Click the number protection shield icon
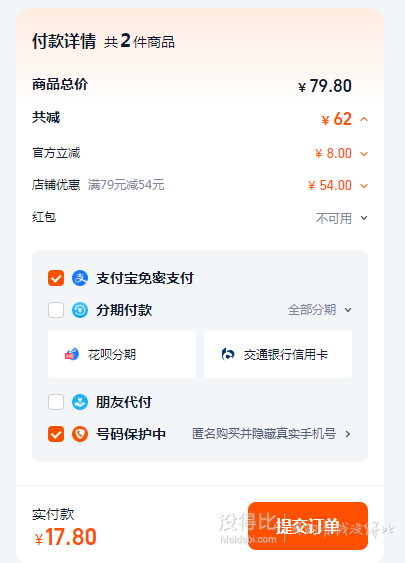Screen dimensions: 405x563 click(x=80, y=434)
